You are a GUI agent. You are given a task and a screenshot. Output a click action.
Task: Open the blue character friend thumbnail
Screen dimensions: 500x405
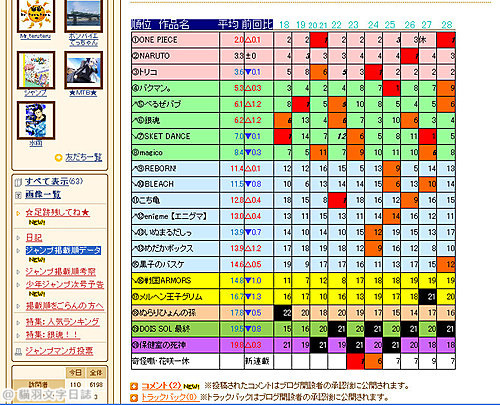pos(36,120)
